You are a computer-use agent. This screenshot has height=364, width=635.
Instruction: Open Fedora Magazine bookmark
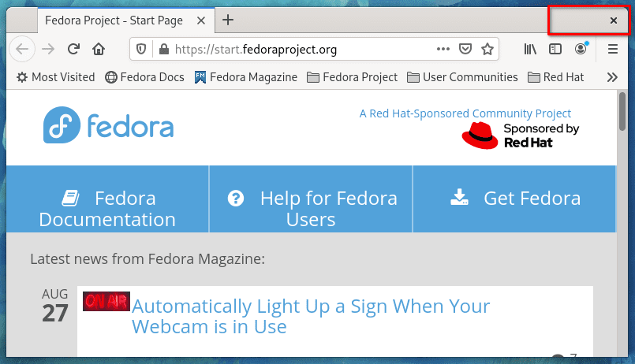pyautogui.click(x=246, y=77)
